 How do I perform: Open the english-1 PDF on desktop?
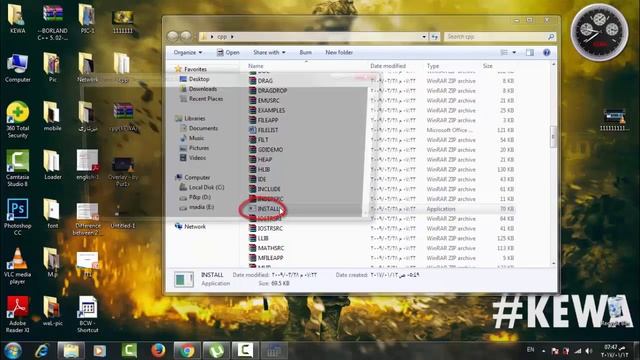click(x=87, y=165)
